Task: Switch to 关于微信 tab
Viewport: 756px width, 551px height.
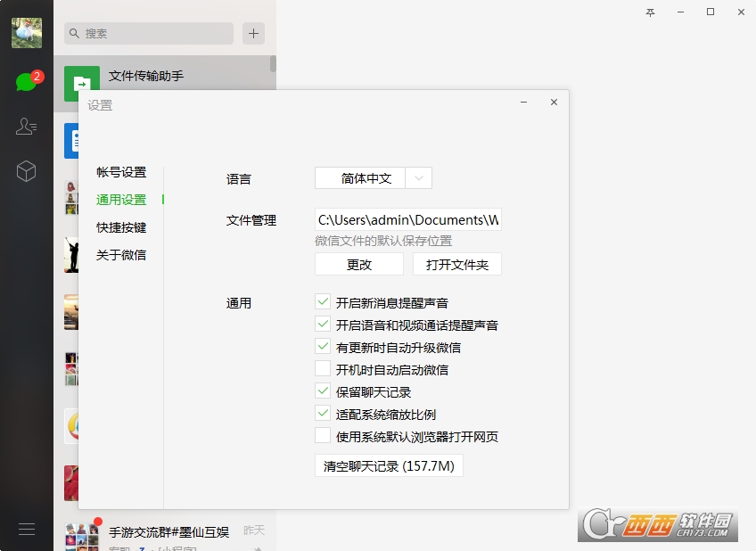Action: tap(121, 255)
